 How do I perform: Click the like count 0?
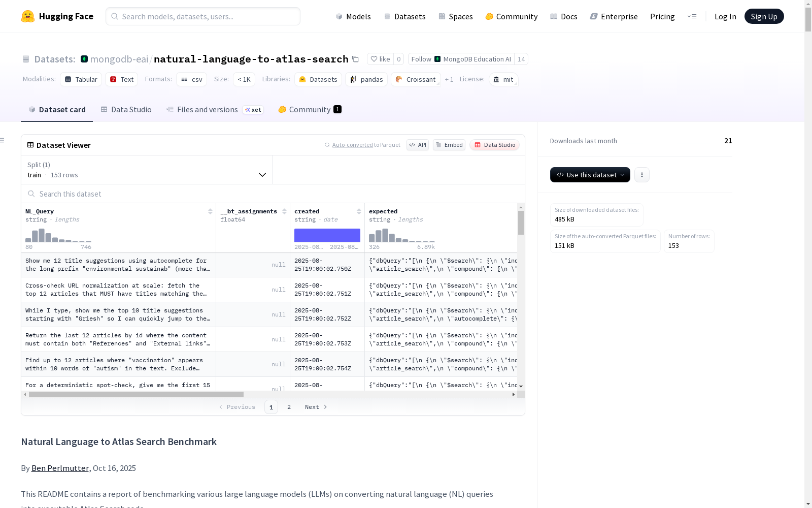tap(399, 59)
